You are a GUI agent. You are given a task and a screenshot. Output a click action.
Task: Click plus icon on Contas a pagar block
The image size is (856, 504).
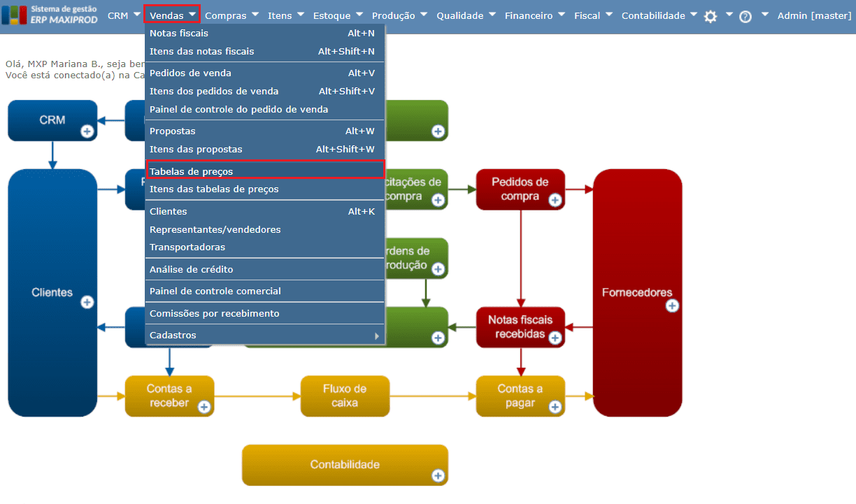click(x=555, y=407)
